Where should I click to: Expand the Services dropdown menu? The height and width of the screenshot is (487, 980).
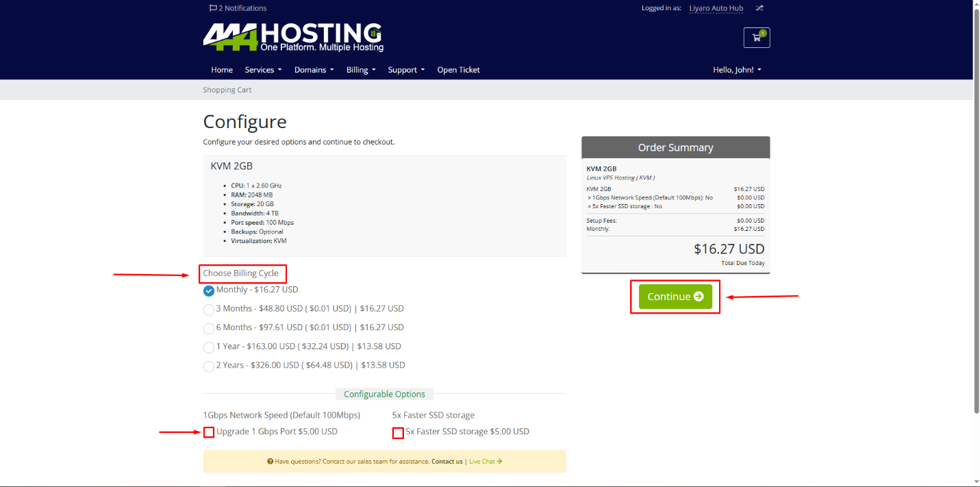(264, 70)
